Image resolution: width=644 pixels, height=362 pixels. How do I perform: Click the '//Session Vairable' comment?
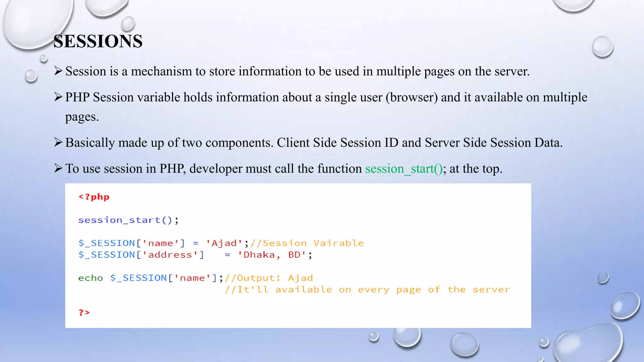pos(307,243)
